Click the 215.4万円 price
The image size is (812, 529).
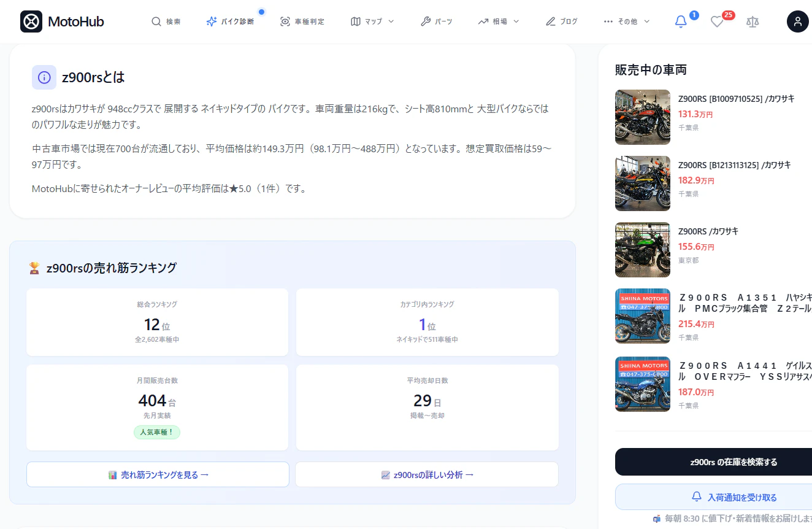[696, 324]
